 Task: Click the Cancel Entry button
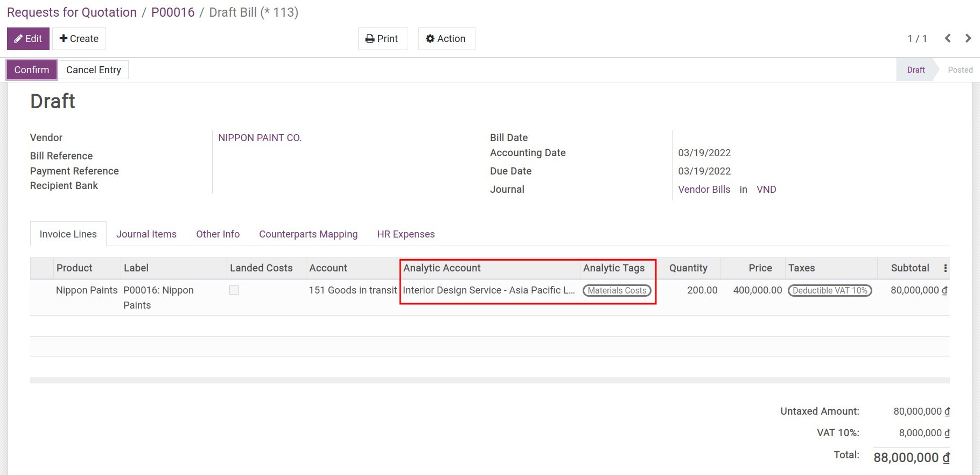pos(93,70)
